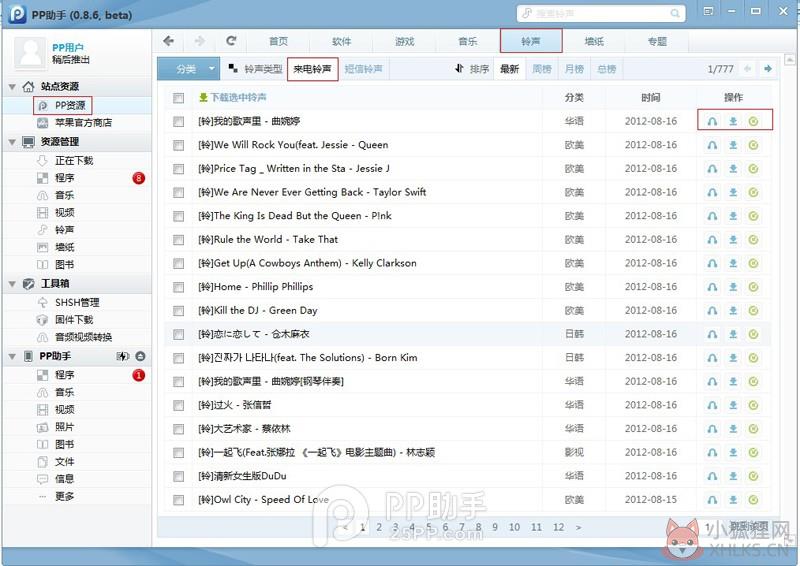This screenshot has height=566, width=800.
Task: Click the battery charging icon beside PP助手 device
Action: (122, 356)
